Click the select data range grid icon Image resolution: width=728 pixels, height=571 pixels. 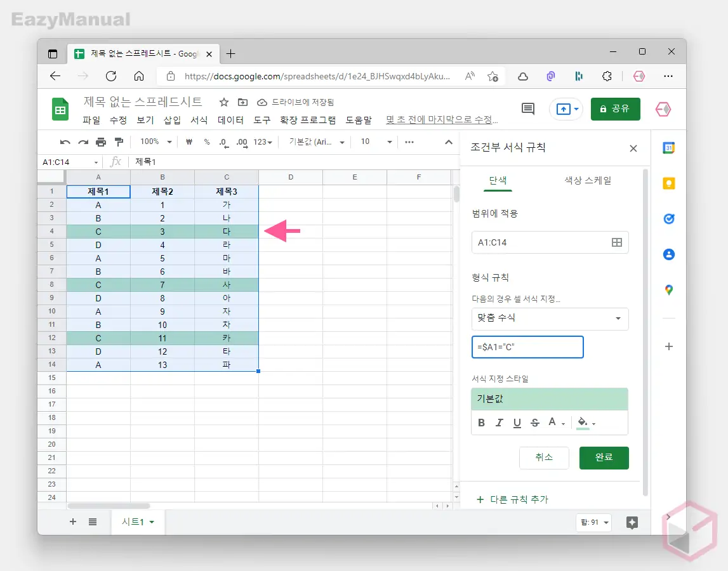pyautogui.click(x=616, y=242)
